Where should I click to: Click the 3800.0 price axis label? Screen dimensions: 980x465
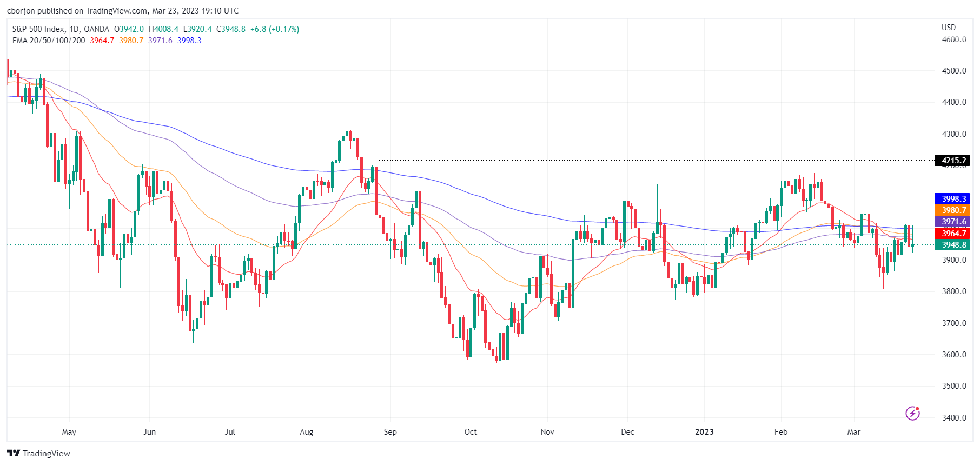954,291
